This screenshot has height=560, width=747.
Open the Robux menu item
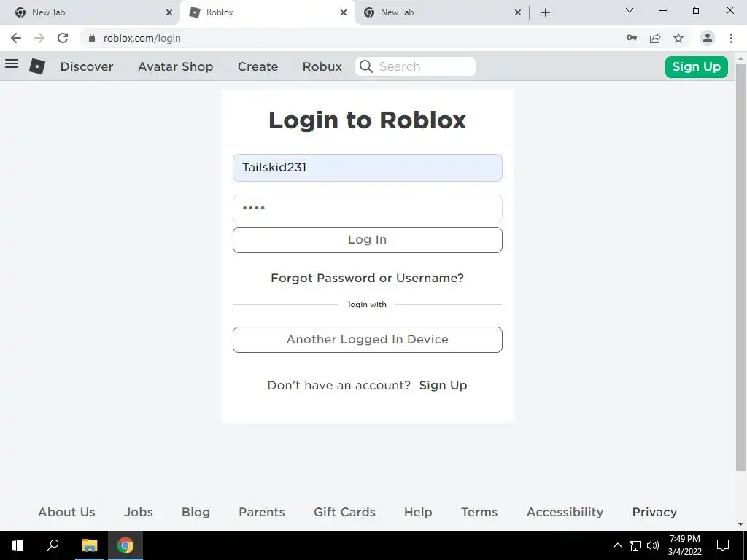pyautogui.click(x=322, y=66)
